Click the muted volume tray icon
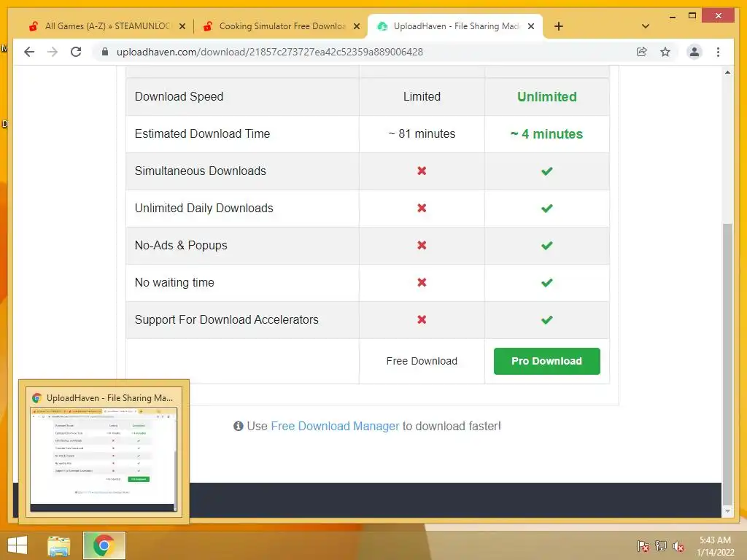Screen dimensions: 747x560 [x=678, y=546]
